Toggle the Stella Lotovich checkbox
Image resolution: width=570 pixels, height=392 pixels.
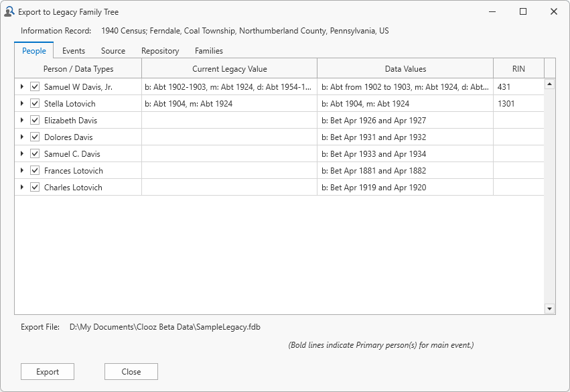35,103
